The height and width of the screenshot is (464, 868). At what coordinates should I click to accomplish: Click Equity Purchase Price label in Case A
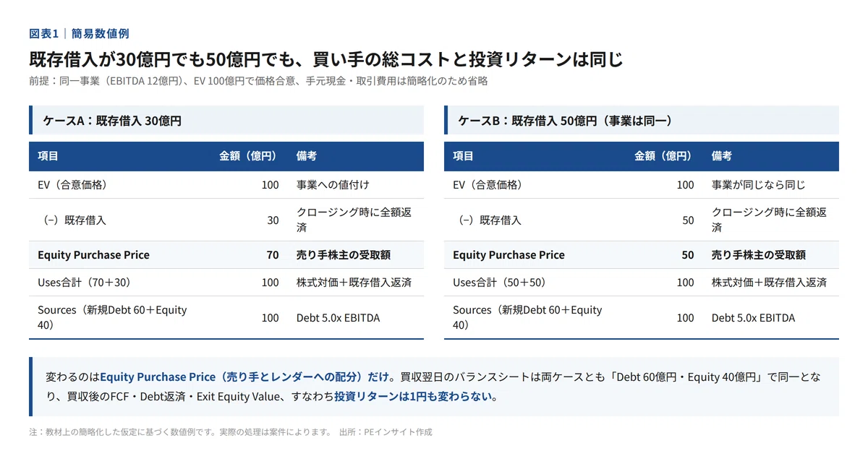click(93, 255)
